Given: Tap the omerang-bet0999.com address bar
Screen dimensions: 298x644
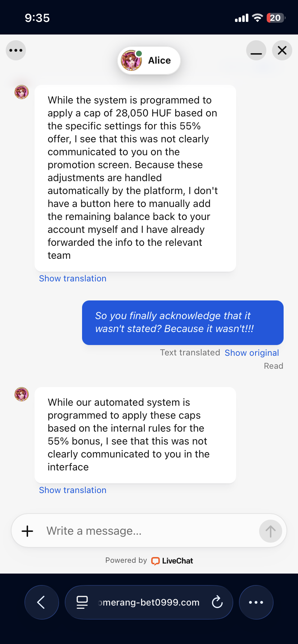Looking at the screenshot, I should [149, 602].
